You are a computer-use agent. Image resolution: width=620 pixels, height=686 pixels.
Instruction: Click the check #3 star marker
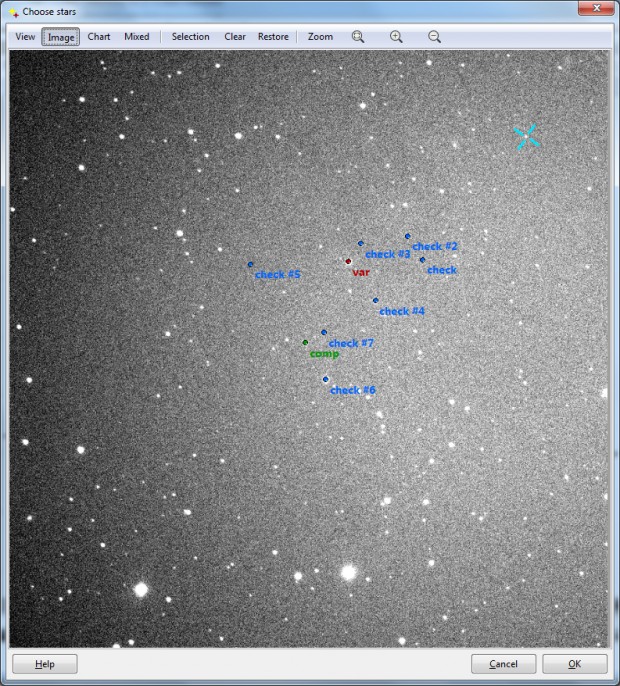click(x=361, y=243)
